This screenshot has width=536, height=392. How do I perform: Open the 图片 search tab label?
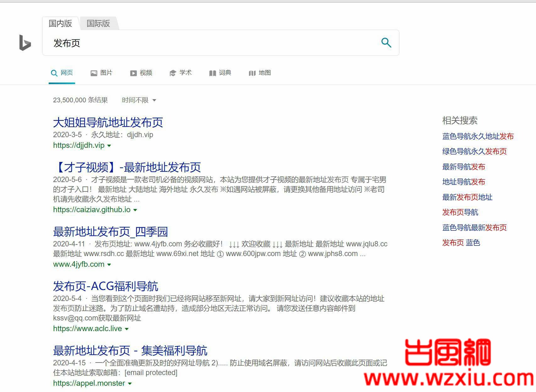pyautogui.click(x=106, y=73)
